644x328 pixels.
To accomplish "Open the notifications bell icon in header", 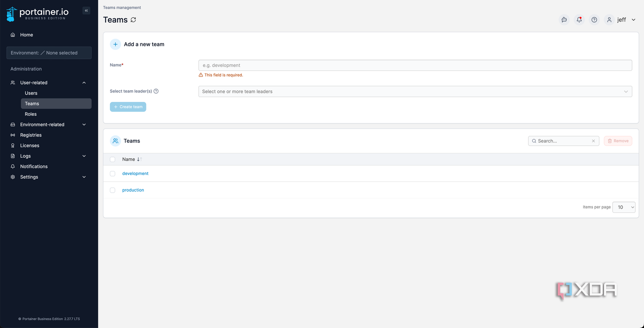I will [579, 20].
